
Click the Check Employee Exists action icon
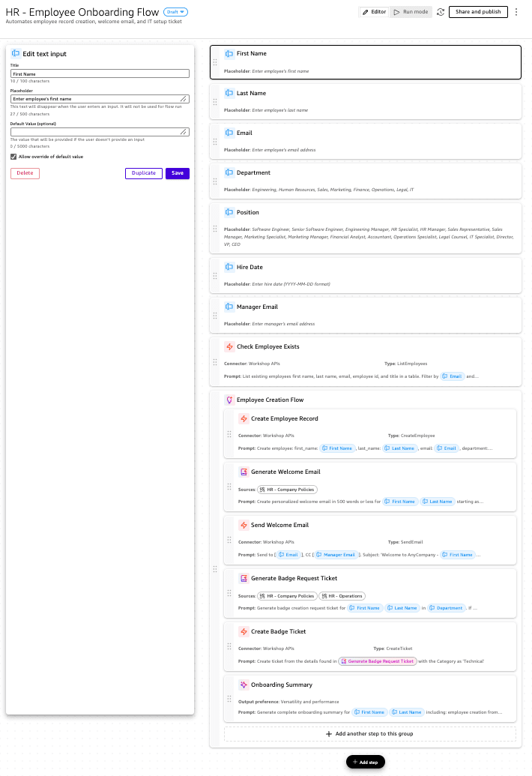coord(229,346)
